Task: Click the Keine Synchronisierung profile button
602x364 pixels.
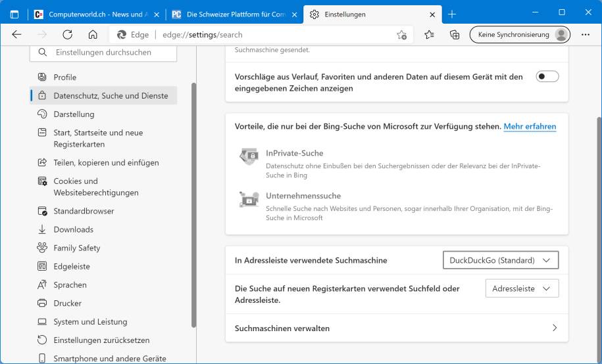Action: 520,35
